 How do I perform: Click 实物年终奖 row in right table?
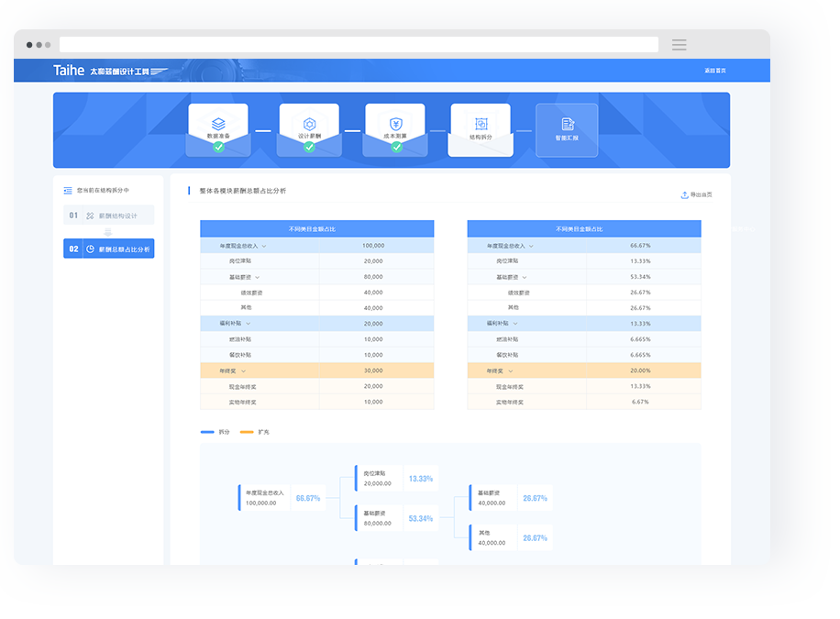click(x=584, y=402)
